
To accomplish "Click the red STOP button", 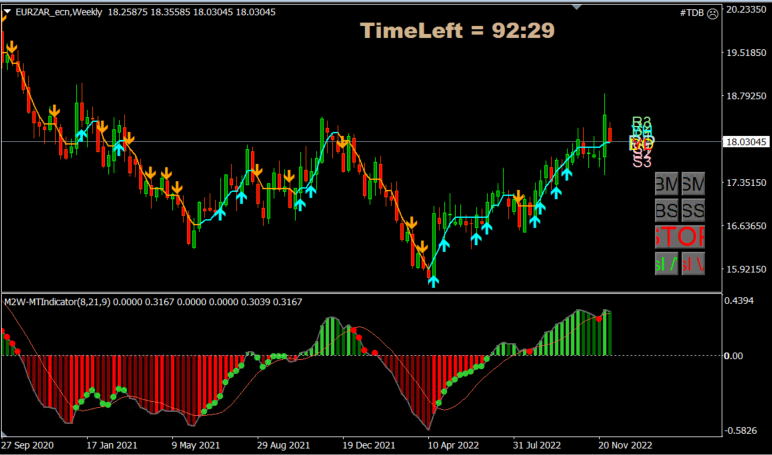I will pyautogui.click(x=680, y=237).
